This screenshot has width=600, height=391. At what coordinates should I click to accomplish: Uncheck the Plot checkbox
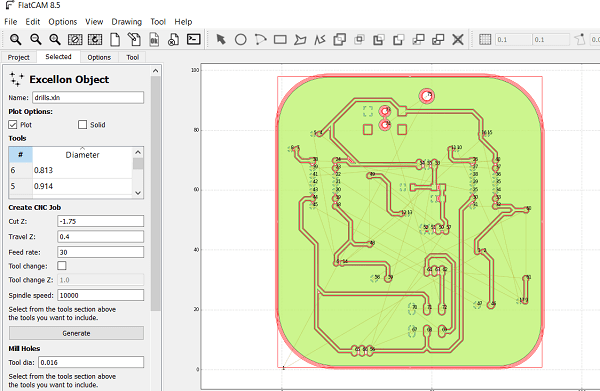[13, 125]
